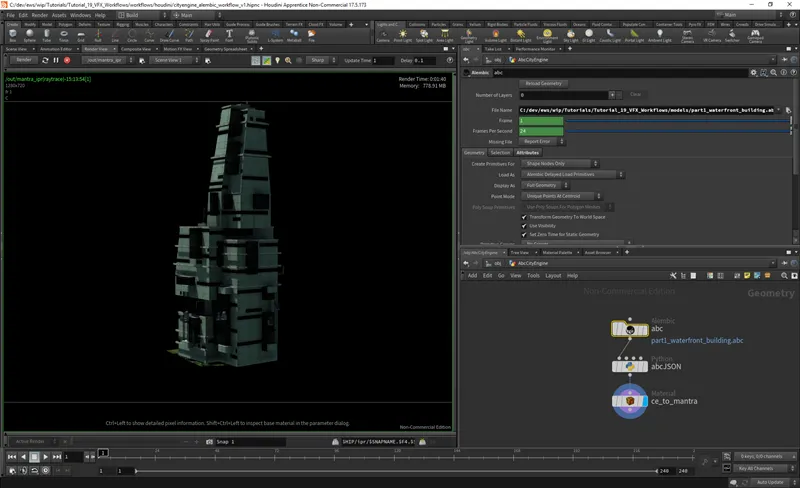
Task: Switch to the Geometry parameter tab
Action: click(474, 152)
